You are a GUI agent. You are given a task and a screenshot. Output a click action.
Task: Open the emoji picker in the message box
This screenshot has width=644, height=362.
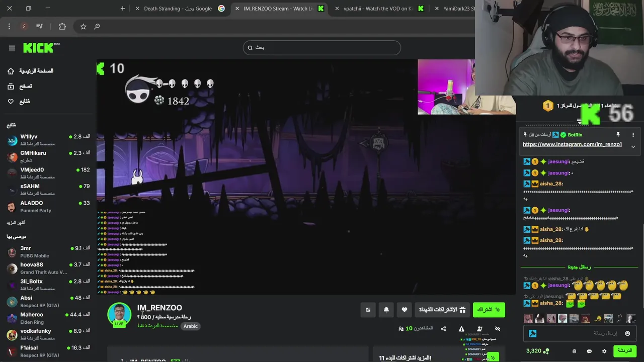pos(627,333)
